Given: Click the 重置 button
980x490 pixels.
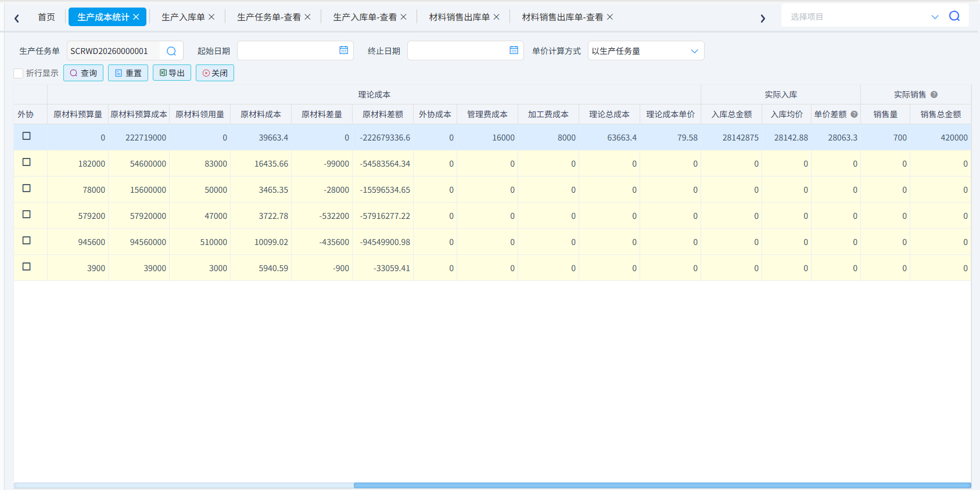Looking at the screenshot, I should pos(128,73).
